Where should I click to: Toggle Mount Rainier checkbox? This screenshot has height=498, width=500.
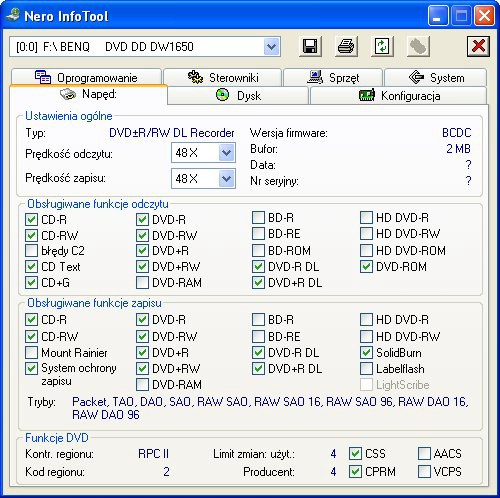[x=31, y=353]
